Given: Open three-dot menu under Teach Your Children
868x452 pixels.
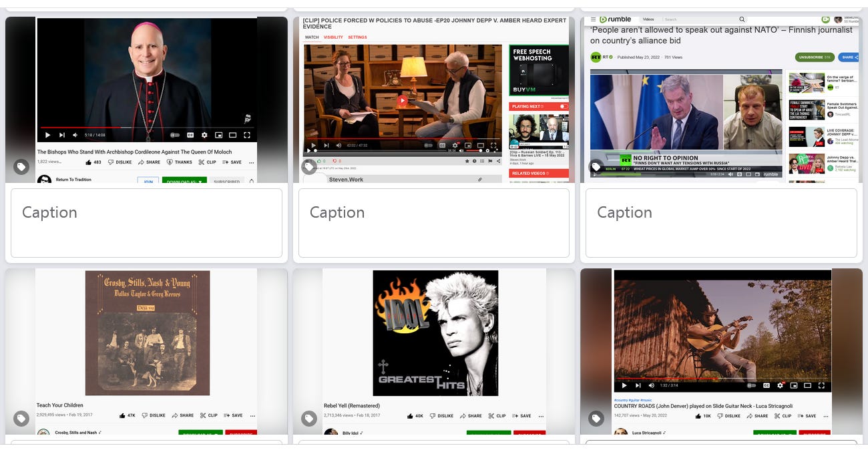Looking at the screenshot, I should [x=252, y=415].
